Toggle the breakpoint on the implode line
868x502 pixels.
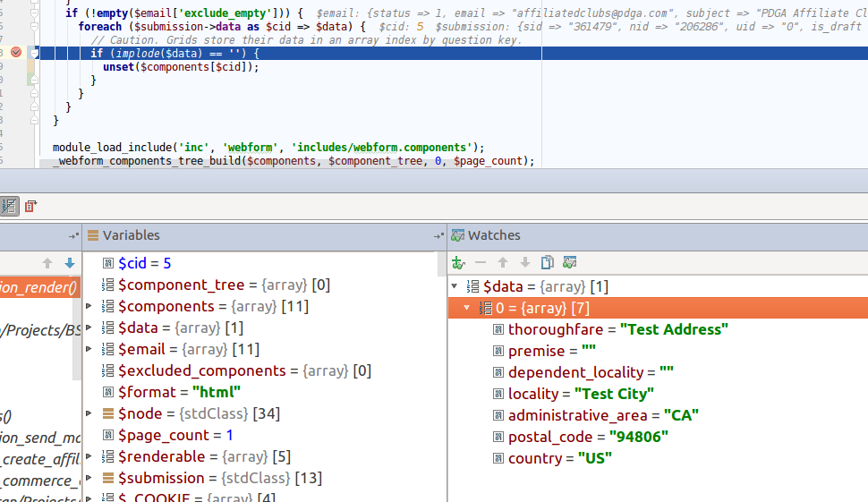tap(16, 52)
